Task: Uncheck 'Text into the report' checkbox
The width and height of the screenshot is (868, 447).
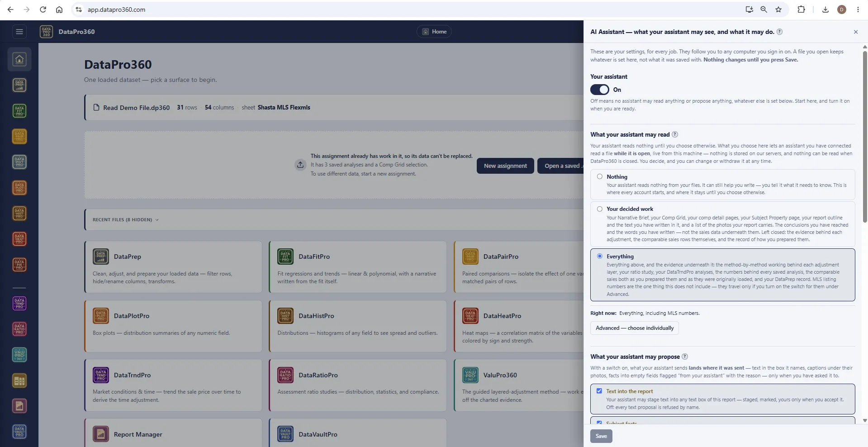Action: tap(599, 391)
